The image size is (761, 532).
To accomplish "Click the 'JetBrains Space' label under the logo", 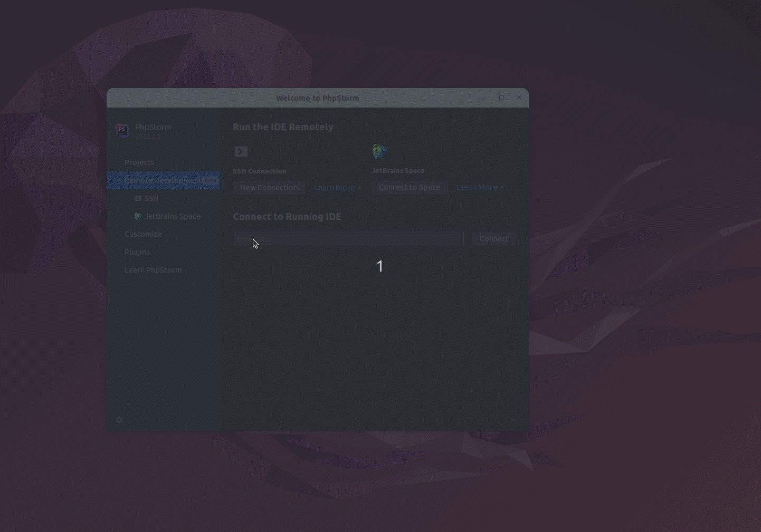I will coord(398,171).
